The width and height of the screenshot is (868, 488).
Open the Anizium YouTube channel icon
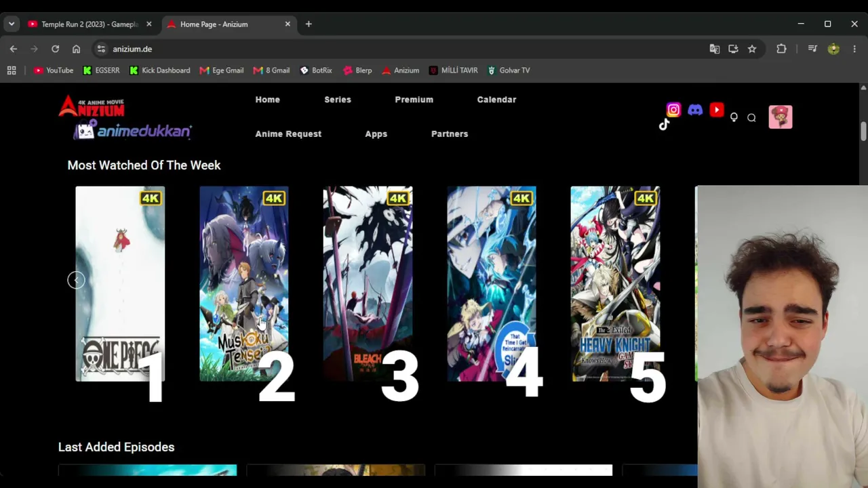(717, 110)
